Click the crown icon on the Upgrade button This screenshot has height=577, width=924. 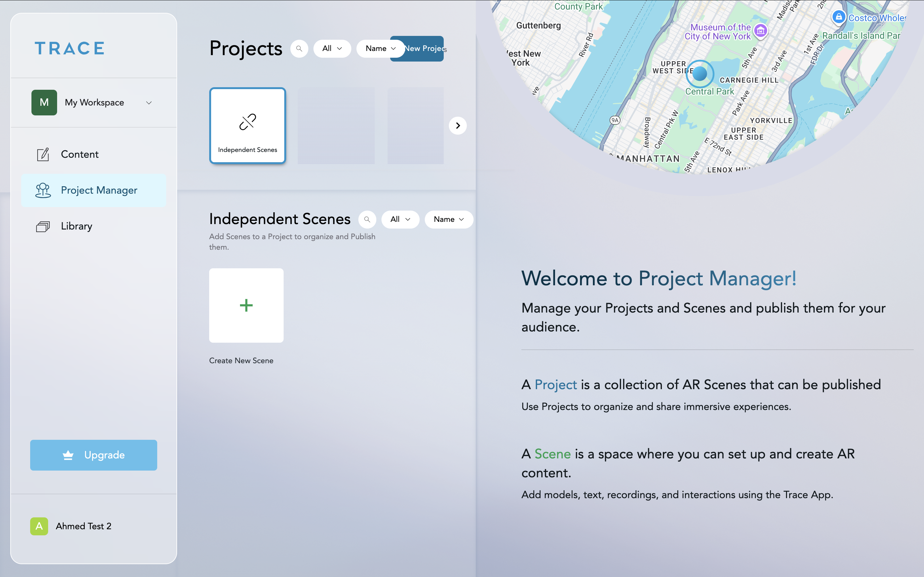pyautogui.click(x=68, y=455)
